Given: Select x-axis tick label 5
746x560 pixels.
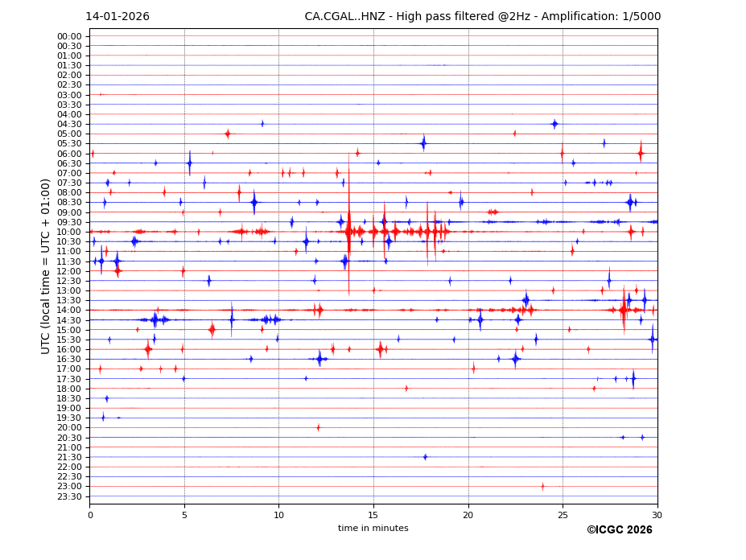Looking at the screenshot, I should [184, 515].
